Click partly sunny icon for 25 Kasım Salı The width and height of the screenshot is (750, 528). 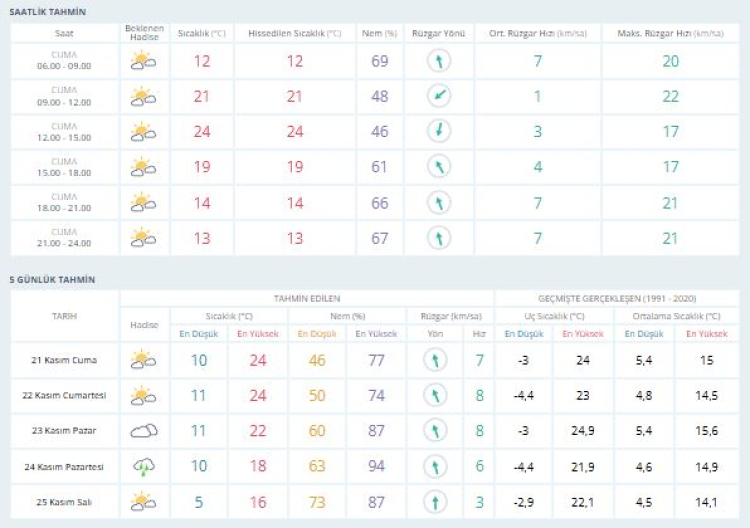click(x=144, y=501)
